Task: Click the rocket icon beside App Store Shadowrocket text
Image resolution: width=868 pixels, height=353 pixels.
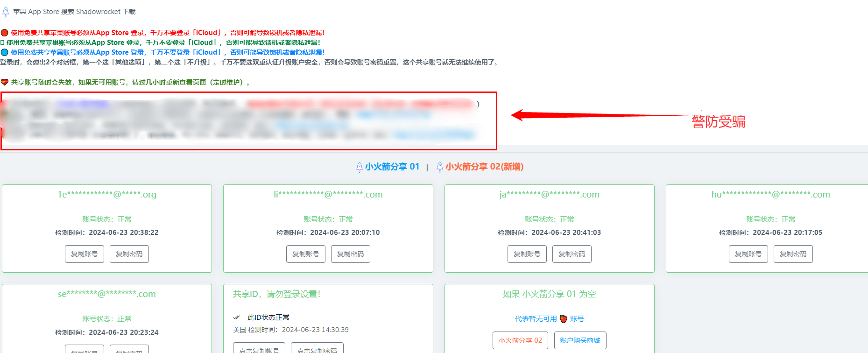Action: 6,12
